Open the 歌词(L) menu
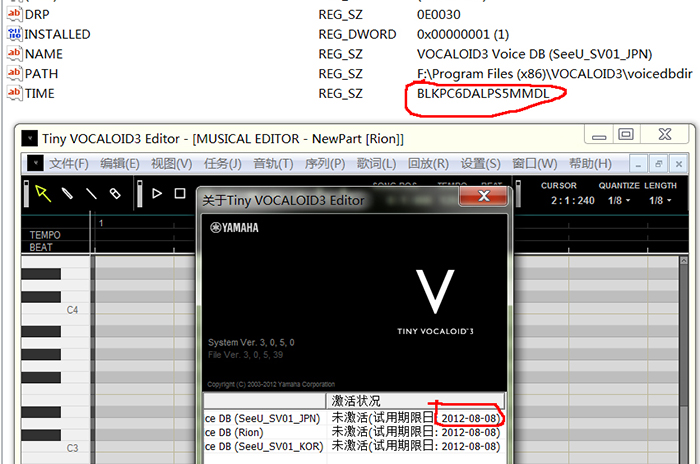This screenshot has height=464, width=700. [376, 164]
